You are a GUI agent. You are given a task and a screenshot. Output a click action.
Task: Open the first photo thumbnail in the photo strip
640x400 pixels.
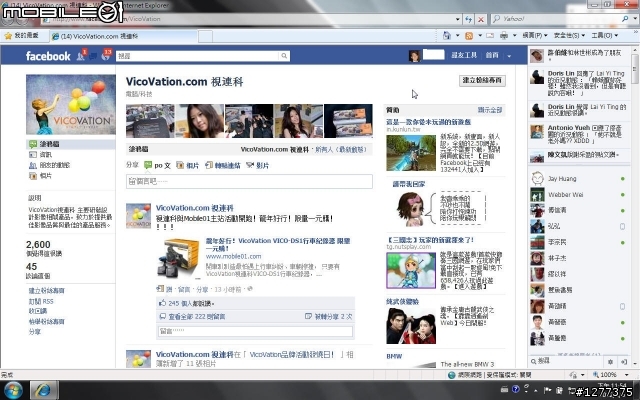[x=150, y=121]
